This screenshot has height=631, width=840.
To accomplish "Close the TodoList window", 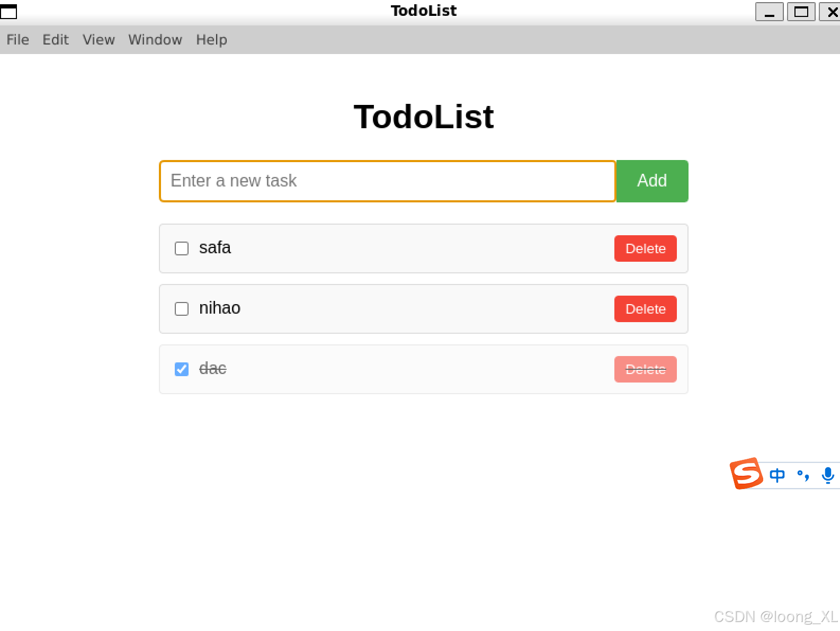I will pos(832,12).
